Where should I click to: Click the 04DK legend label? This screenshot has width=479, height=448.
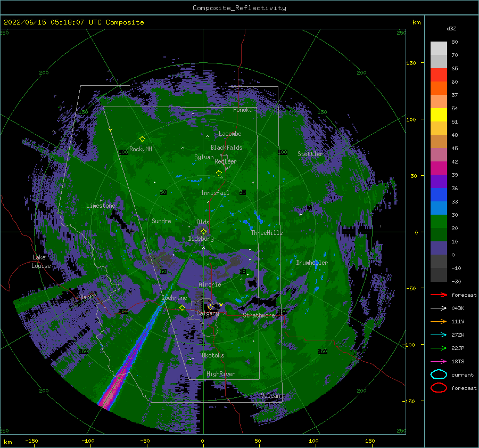click(x=458, y=308)
